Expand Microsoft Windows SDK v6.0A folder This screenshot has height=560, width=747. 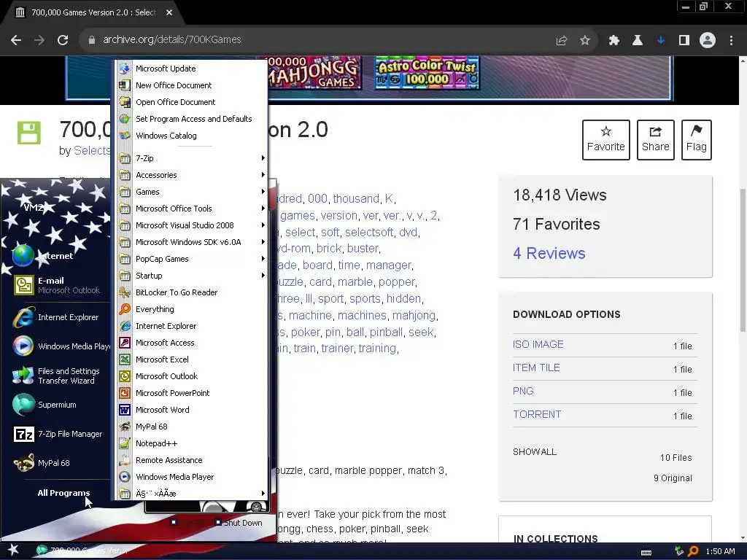pyautogui.click(x=192, y=242)
